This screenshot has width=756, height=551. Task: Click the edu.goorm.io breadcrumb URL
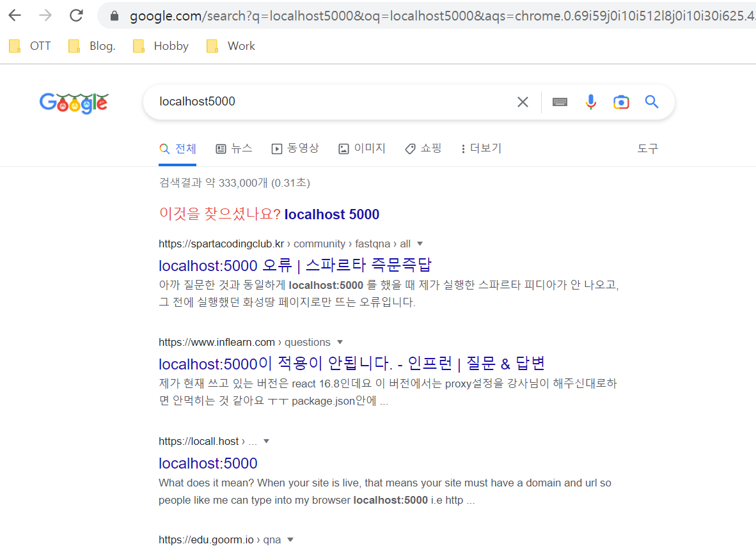click(220, 540)
